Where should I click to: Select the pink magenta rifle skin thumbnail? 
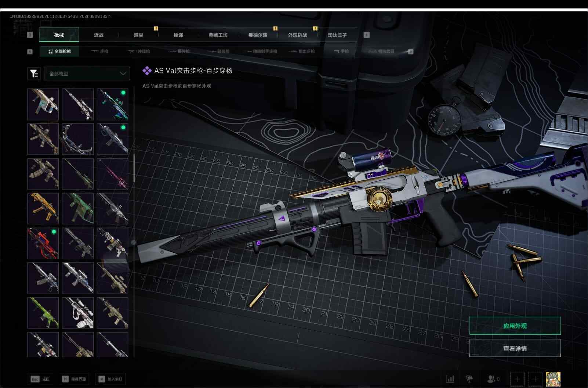(112, 174)
